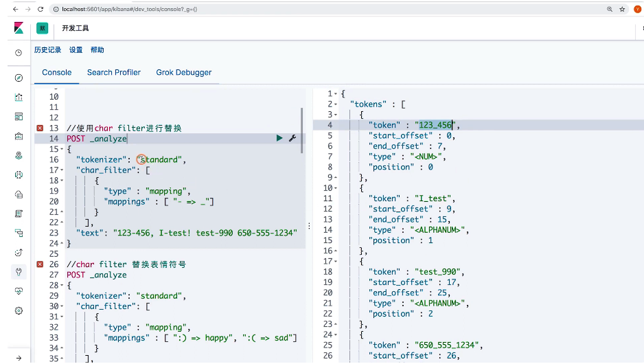Switch to the Search Profiler tab
This screenshot has height=364, width=644.
tap(113, 72)
